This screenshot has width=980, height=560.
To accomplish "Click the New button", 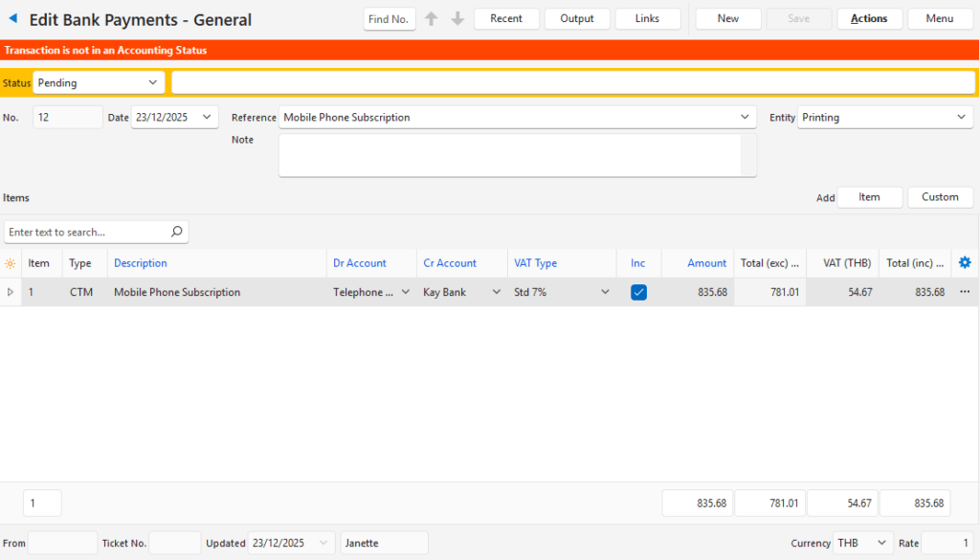I will (727, 19).
